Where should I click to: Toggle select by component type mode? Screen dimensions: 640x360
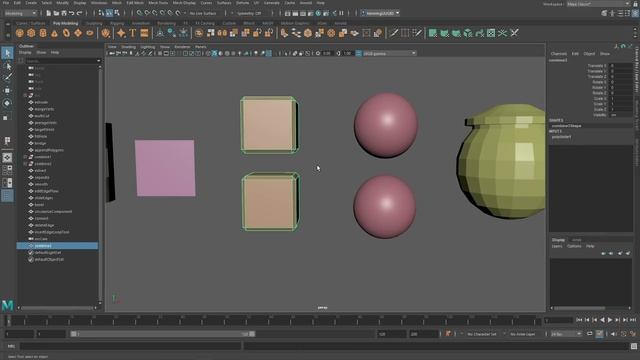click(117, 13)
